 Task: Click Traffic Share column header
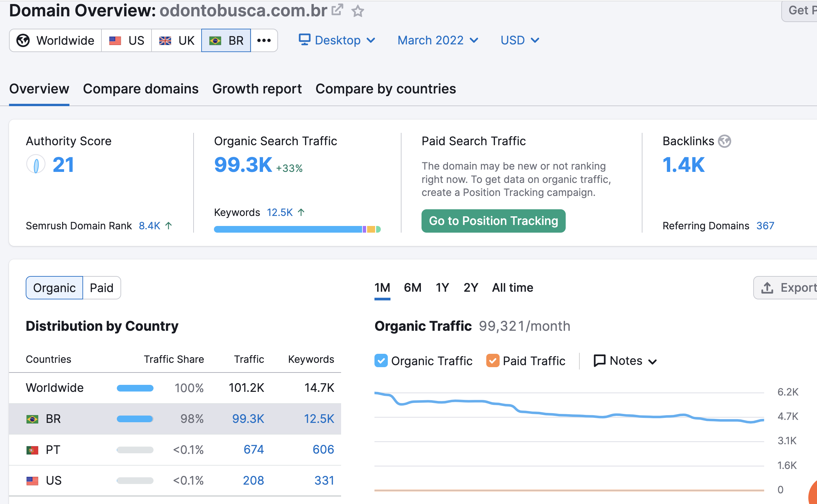pos(174,359)
